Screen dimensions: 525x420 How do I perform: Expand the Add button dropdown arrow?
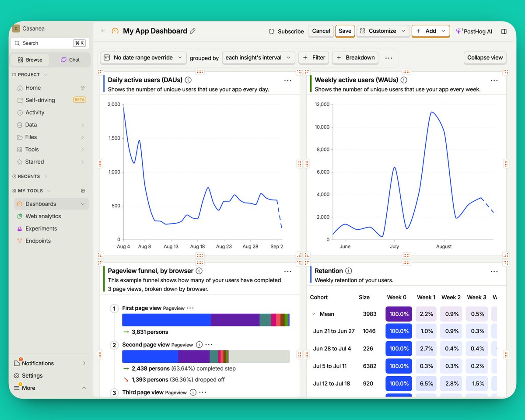443,31
